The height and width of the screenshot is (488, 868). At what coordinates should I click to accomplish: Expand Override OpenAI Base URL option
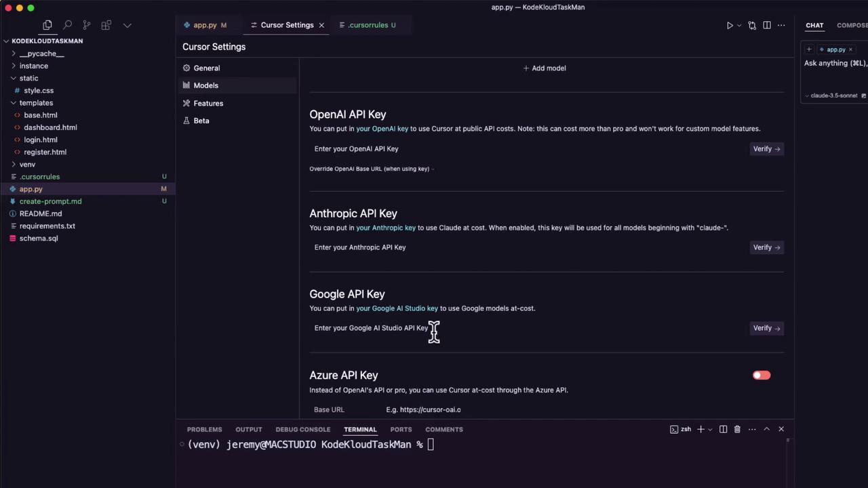(372, 169)
